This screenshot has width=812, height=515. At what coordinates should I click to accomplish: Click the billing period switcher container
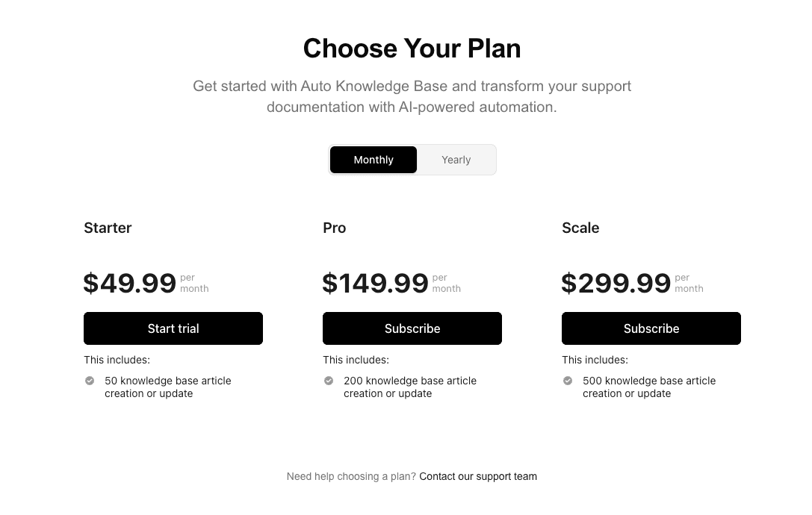click(x=412, y=159)
